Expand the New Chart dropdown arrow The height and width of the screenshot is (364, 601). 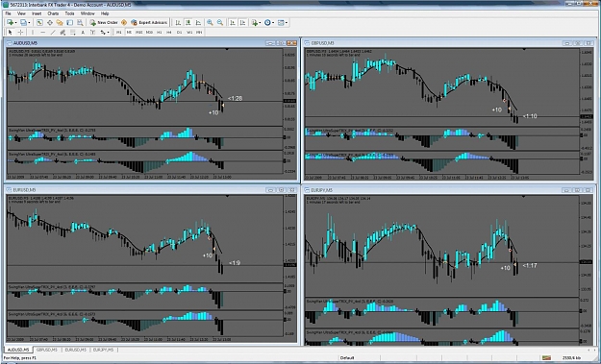[15, 23]
